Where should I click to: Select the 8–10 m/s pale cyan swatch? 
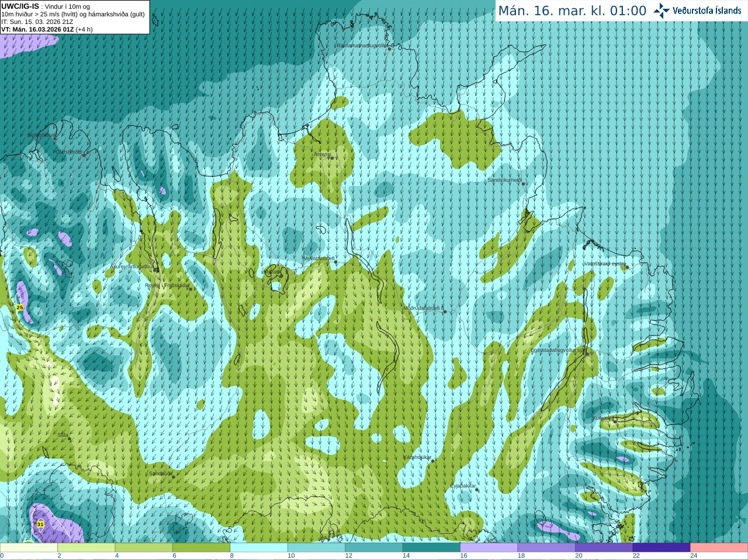point(259,548)
